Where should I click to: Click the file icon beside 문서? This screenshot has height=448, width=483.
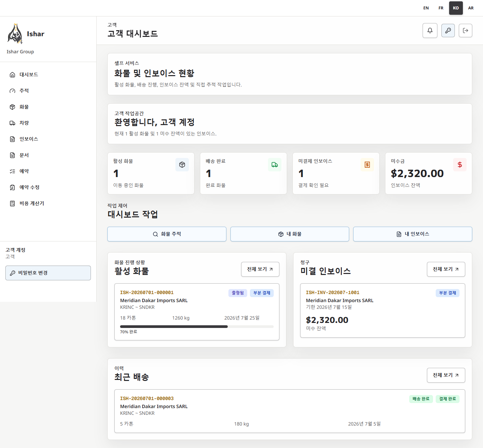tap(12, 155)
